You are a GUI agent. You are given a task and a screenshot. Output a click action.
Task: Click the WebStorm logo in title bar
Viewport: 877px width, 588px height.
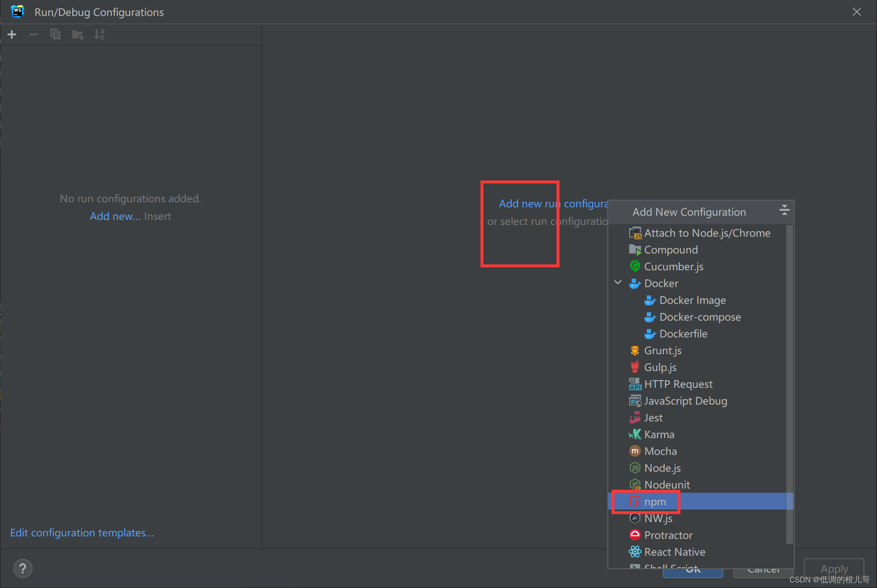[18, 12]
